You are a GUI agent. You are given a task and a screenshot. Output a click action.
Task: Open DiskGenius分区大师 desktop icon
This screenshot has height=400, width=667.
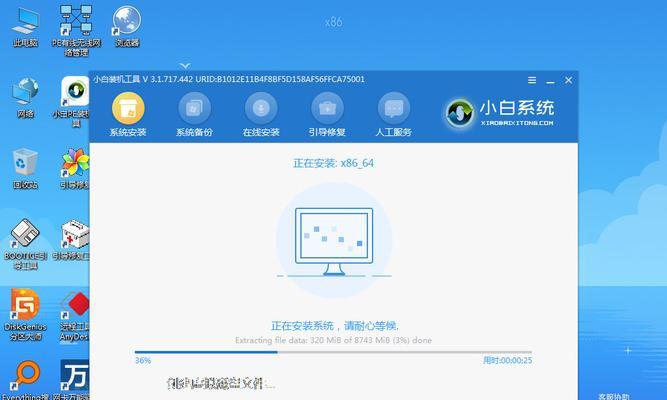click(x=25, y=315)
